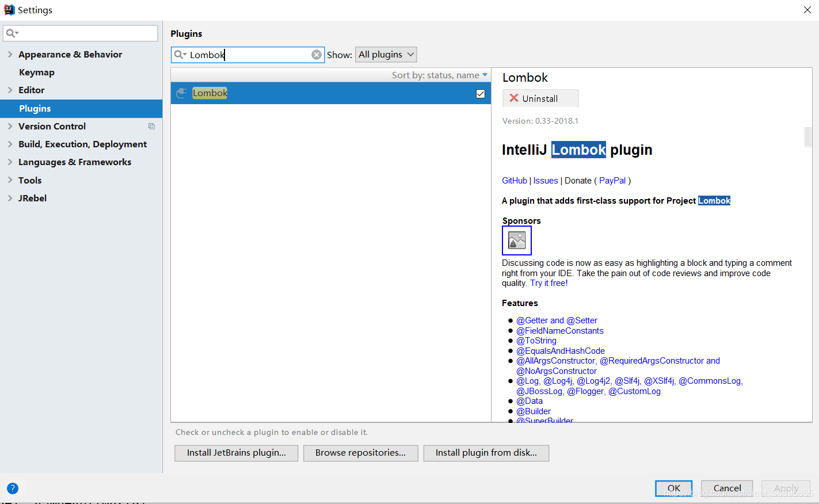Screen dimensions: 819x504
Task: Open the @JBossLog, @Flogger, @CustomLog link
Action: [588, 391]
